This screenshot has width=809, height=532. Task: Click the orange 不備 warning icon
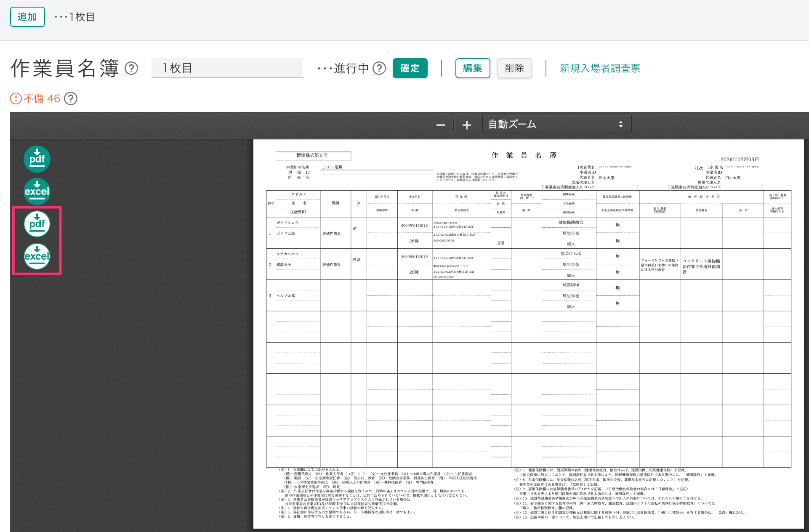[x=16, y=98]
